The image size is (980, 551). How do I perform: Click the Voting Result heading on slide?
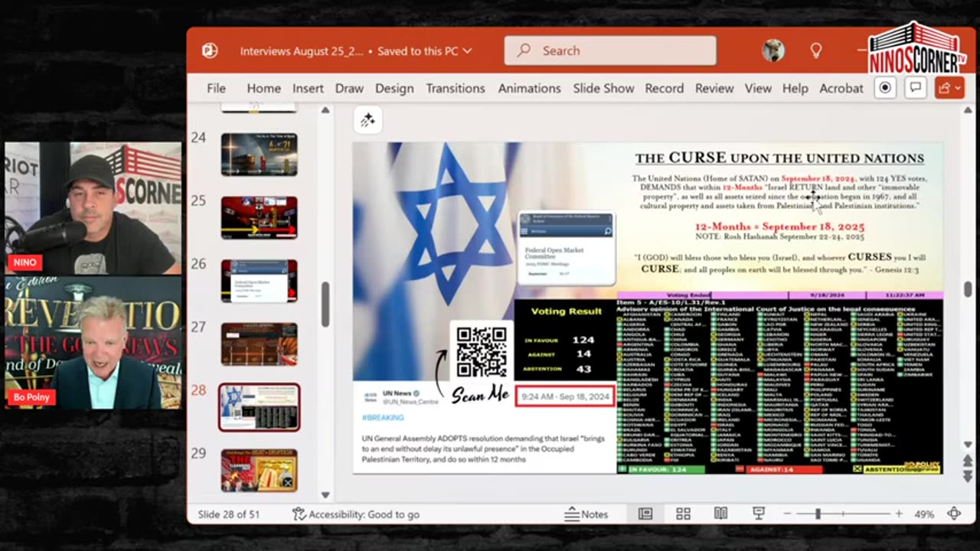point(566,311)
